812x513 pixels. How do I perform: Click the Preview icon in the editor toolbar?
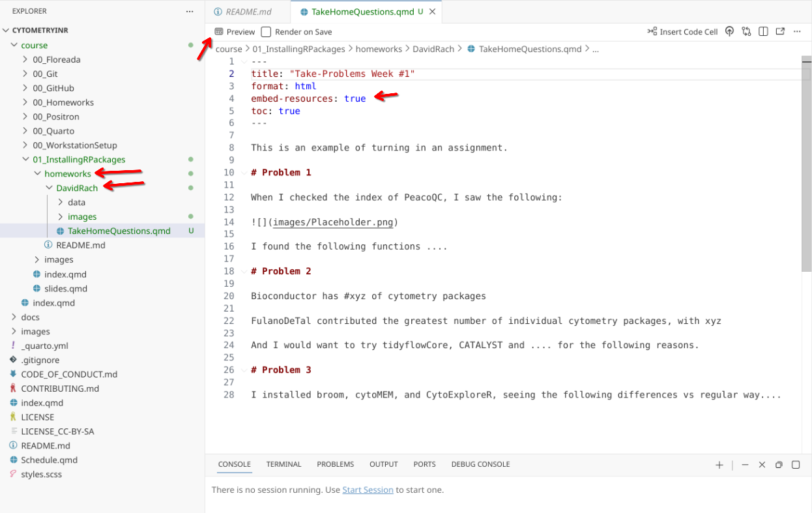point(219,32)
